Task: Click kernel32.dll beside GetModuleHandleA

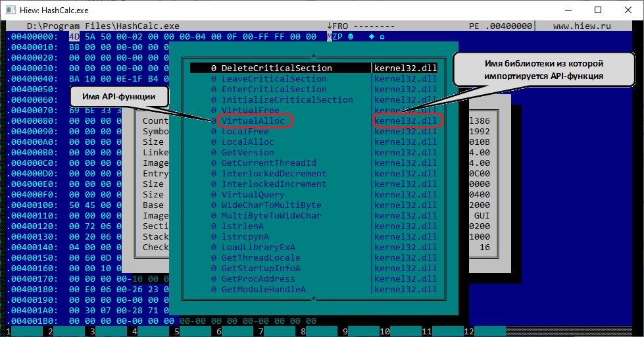Action: click(x=405, y=290)
